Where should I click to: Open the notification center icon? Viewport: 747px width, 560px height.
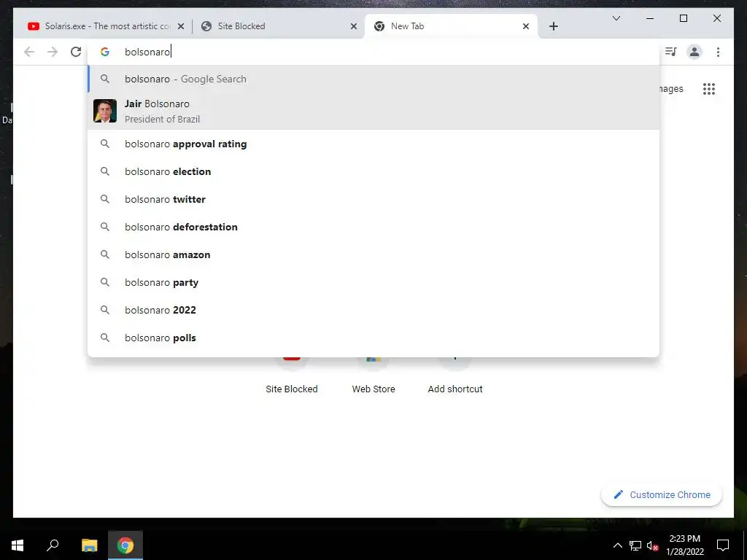click(723, 545)
